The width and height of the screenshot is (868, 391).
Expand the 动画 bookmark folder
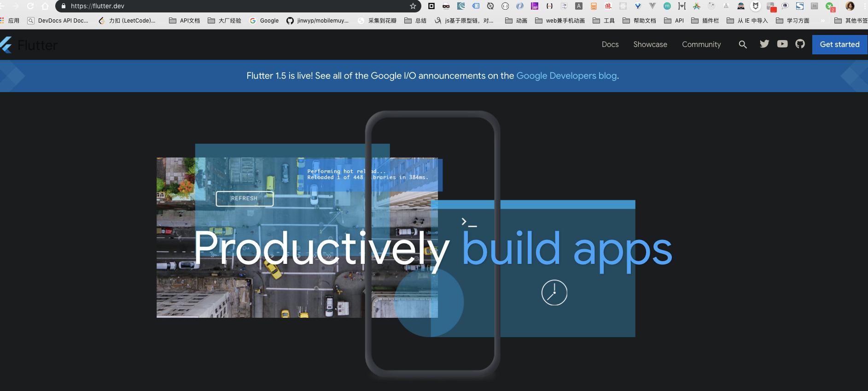(516, 21)
